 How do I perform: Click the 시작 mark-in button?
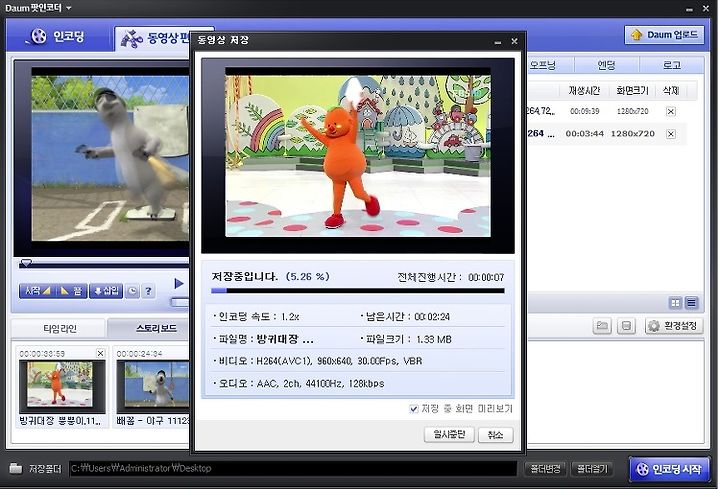(x=36, y=291)
